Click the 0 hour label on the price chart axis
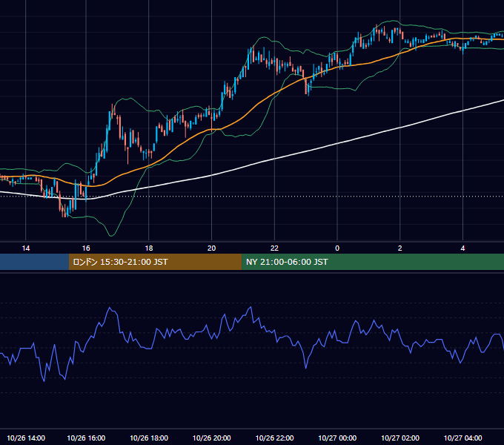504x445 pixels. click(x=337, y=248)
